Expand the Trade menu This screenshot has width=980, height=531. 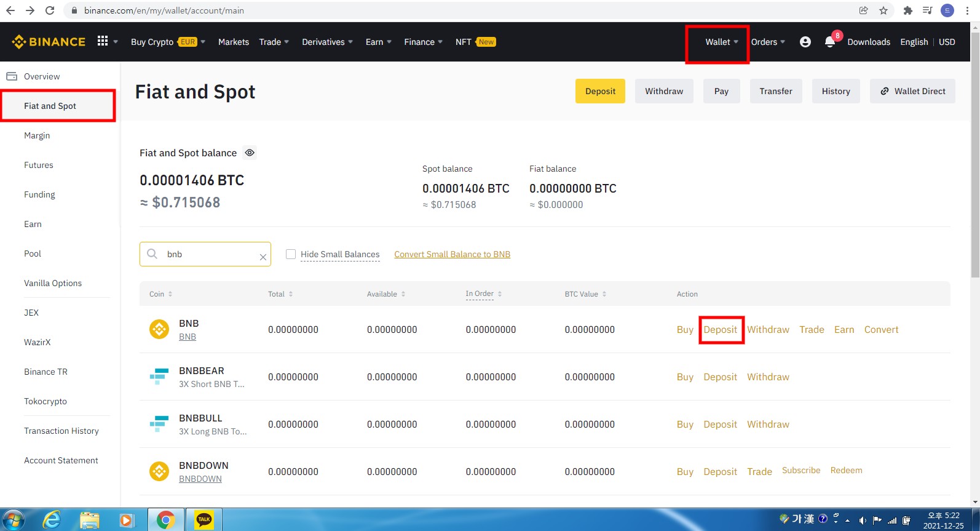pos(274,42)
